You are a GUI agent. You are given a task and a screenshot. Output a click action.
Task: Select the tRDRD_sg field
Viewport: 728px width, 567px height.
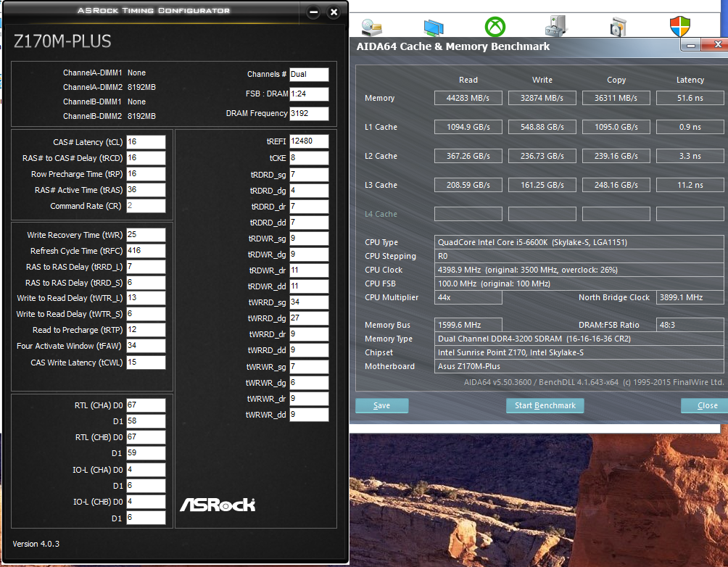[x=309, y=175]
